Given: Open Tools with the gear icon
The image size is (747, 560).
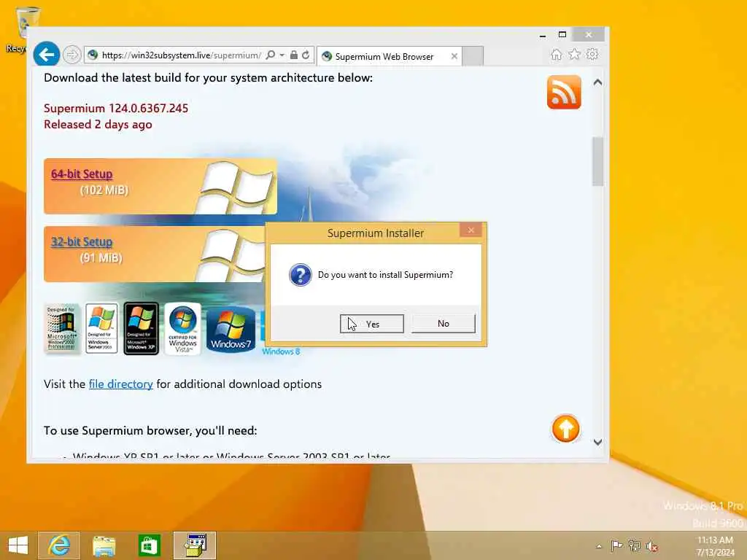Looking at the screenshot, I should (x=592, y=54).
